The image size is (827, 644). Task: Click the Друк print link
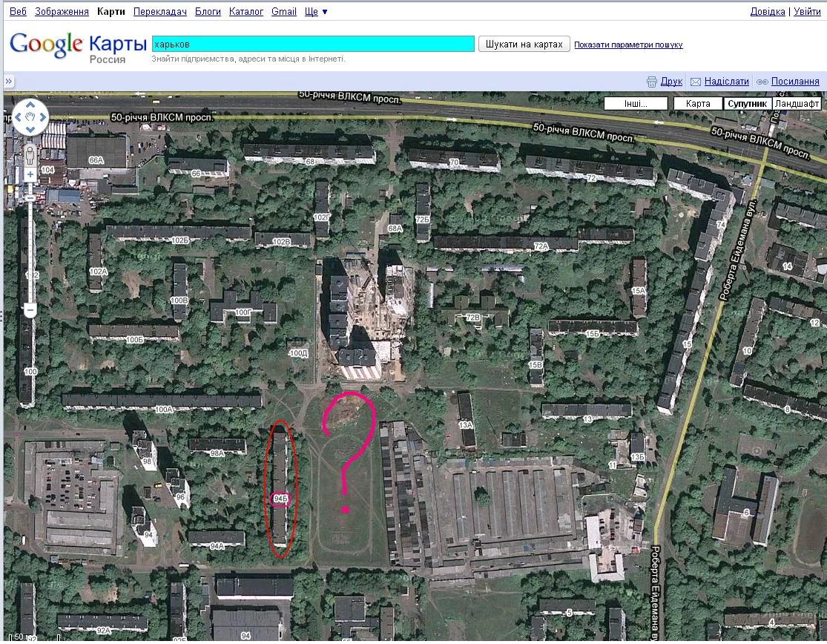(x=671, y=82)
